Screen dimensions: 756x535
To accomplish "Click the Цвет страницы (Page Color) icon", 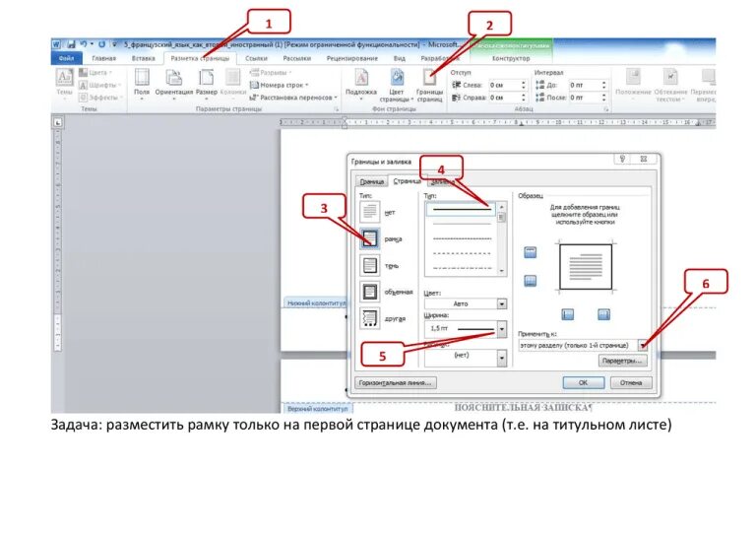I will click(x=397, y=77).
